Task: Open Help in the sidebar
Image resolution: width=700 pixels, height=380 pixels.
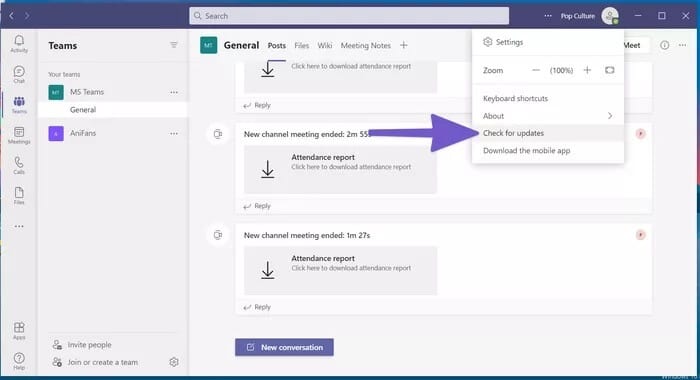Action: tap(19, 361)
